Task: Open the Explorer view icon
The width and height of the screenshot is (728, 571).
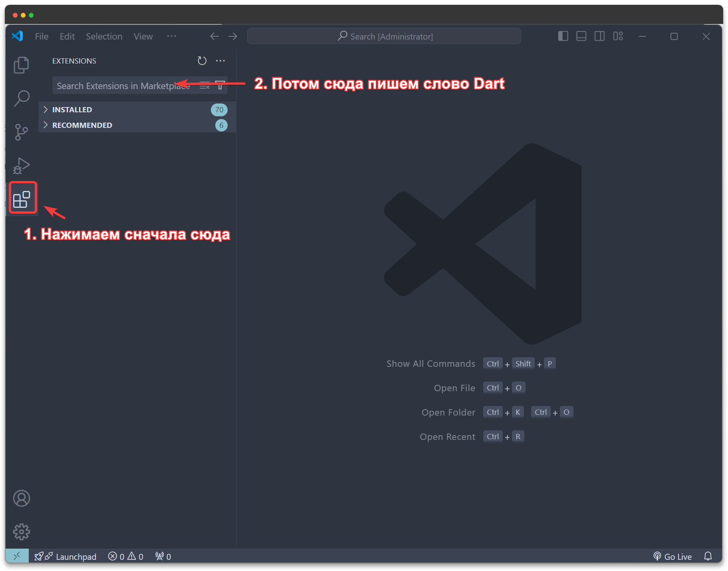Action: [21, 65]
